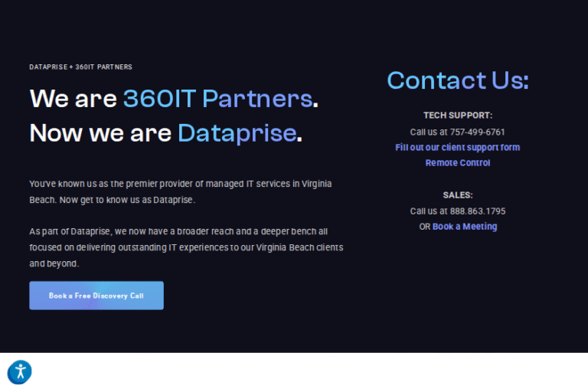Viewport: 588px width, 392px height.
Task: Click the "Now we are" headline text
Action: coord(100,133)
